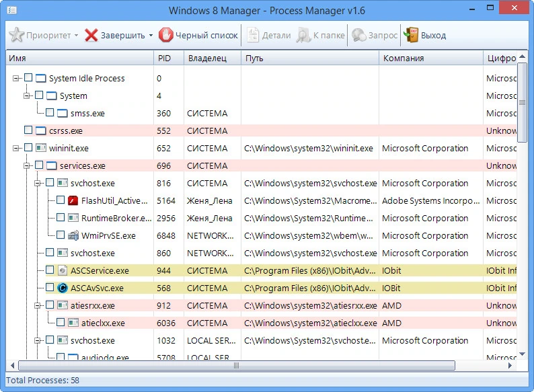The image size is (534, 392).
Task: Check the csrss.exe checkbox
Action: (28, 130)
